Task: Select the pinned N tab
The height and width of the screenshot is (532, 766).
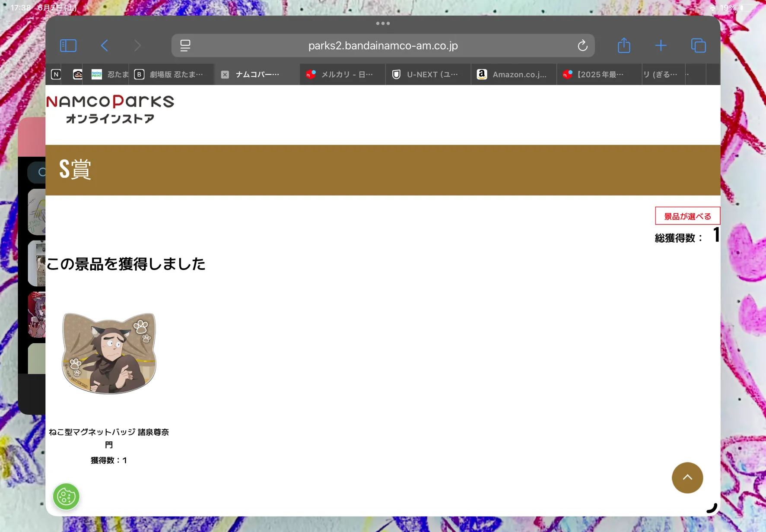Action: pos(56,74)
